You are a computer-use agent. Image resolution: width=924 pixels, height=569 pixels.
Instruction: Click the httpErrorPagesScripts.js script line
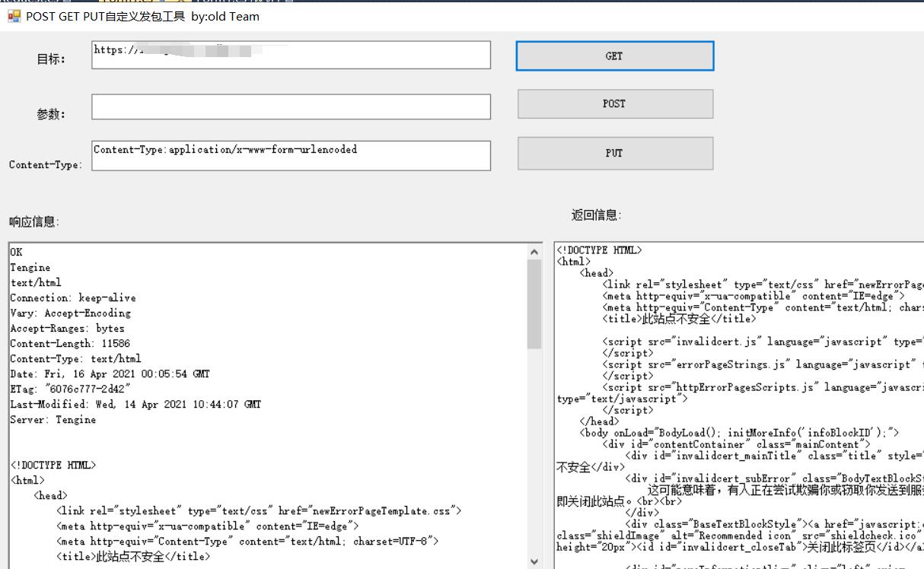point(763,387)
